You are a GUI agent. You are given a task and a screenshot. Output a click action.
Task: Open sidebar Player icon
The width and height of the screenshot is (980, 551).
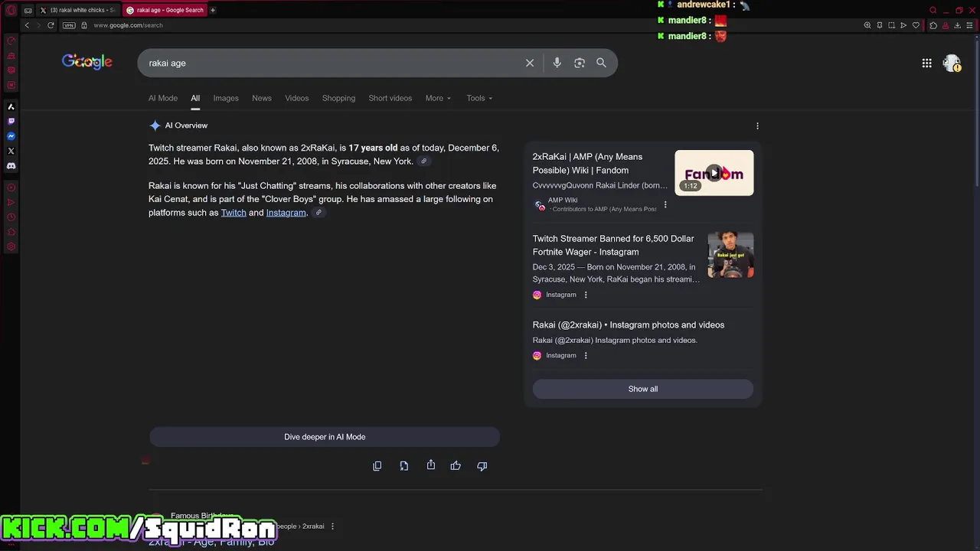point(11,187)
